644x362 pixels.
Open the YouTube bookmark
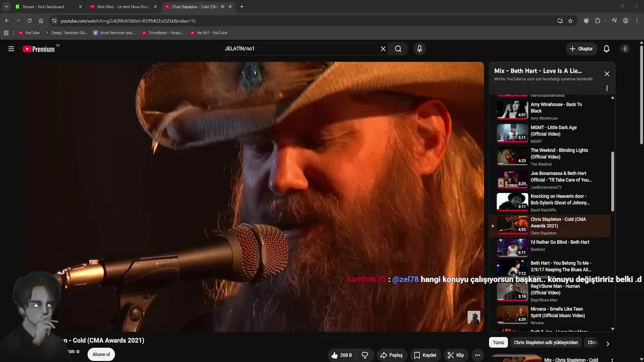tap(29, 33)
